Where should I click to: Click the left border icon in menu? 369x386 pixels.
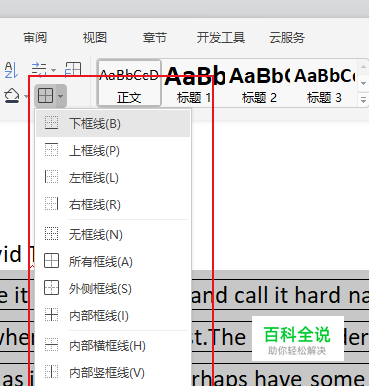(x=51, y=177)
